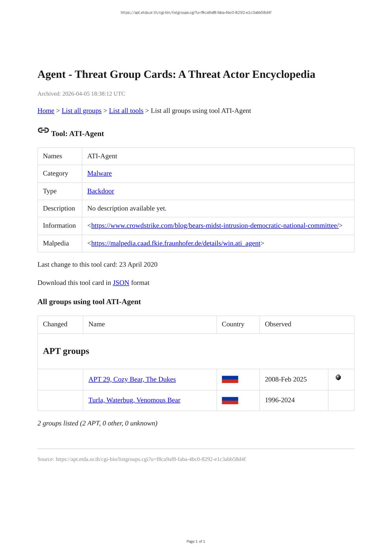Click the Changed column header
The width and height of the screenshot is (392, 554).
pyautogui.click(x=55, y=324)
